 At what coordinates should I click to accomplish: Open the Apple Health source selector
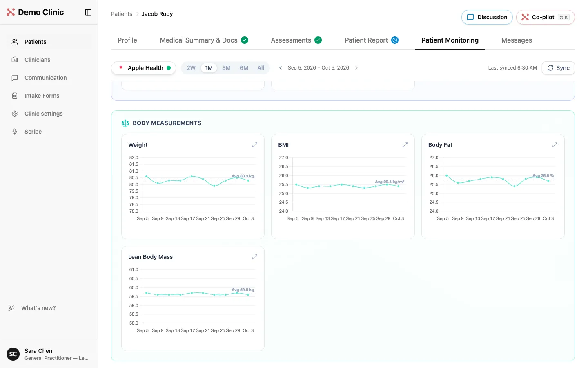[x=144, y=68]
